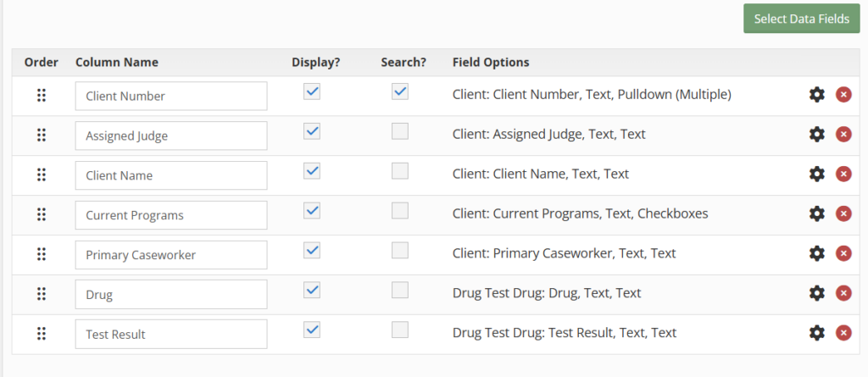Image resolution: width=868 pixels, height=377 pixels.
Task: Open settings gear for Primary Caseworker row
Action: pos(816,253)
